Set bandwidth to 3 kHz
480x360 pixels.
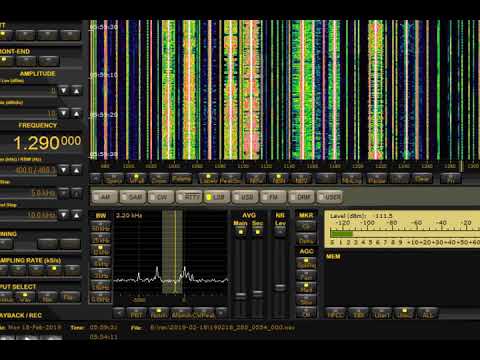[101, 274]
